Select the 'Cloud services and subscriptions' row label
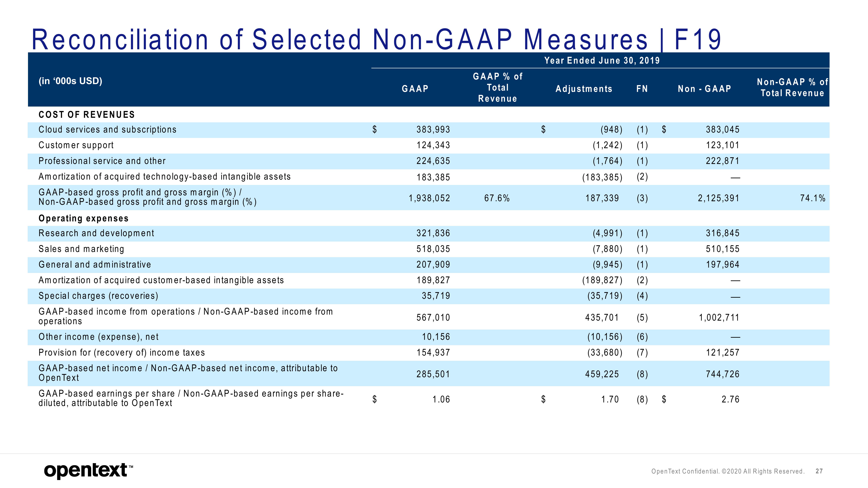 (107, 130)
